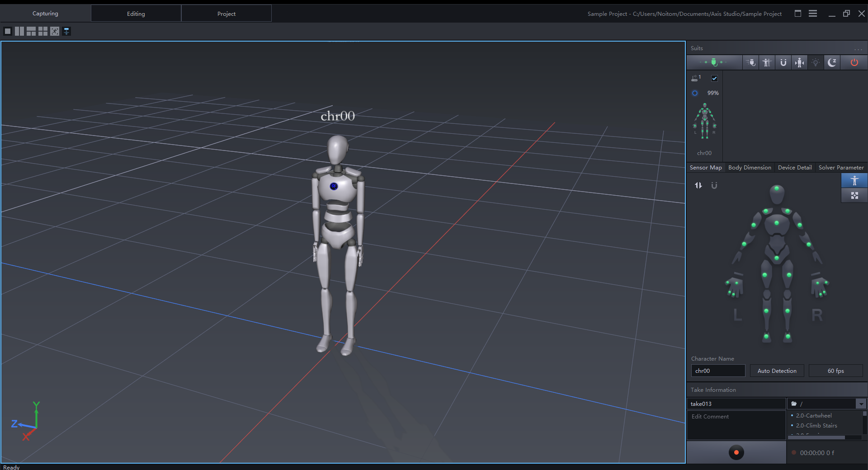The width and height of the screenshot is (868, 470).
Task: Click the Ready status bar text
Action: [x=11, y=467]
